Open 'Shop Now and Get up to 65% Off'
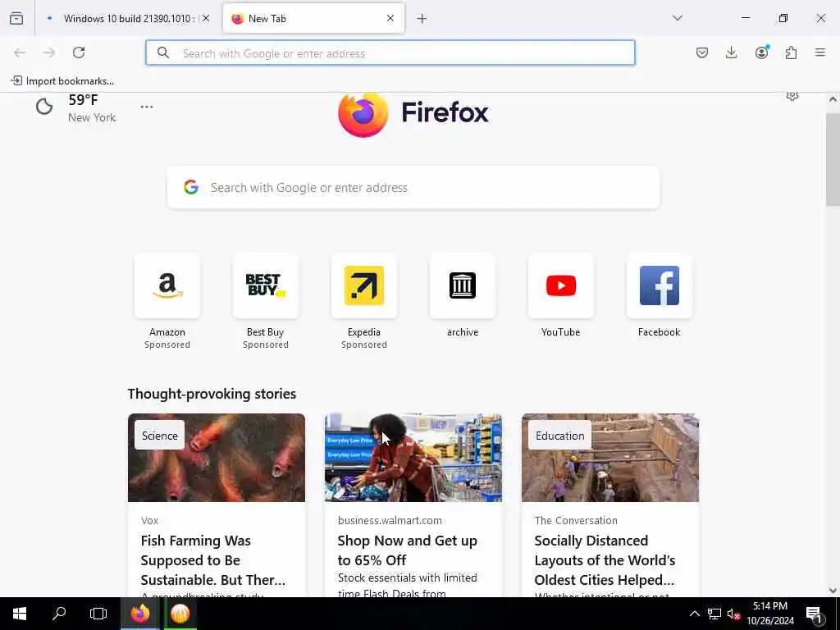This screenshot has height=630, width=840. (407, 550)
